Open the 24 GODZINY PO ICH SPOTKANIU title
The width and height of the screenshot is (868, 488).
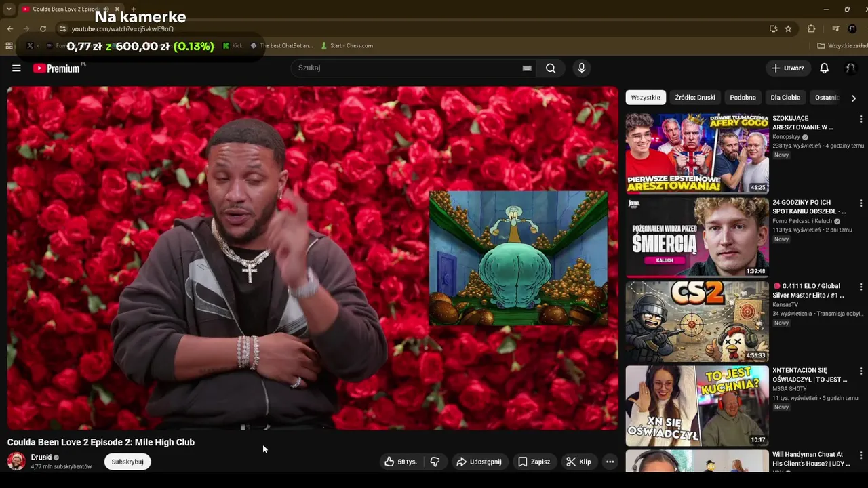pos(809,207)
